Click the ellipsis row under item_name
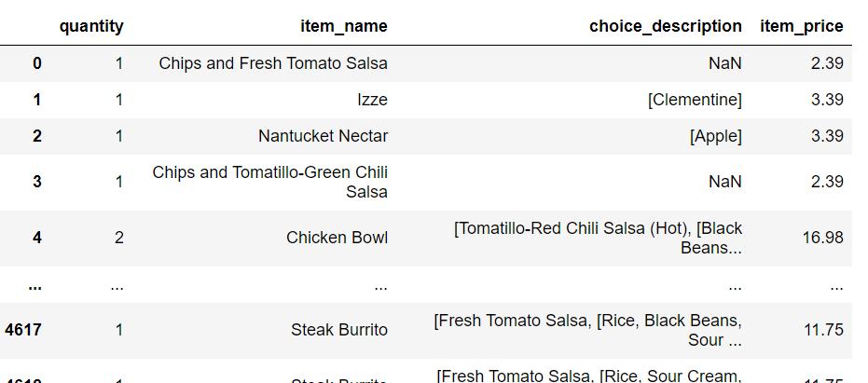 click(x=380, y=287)
